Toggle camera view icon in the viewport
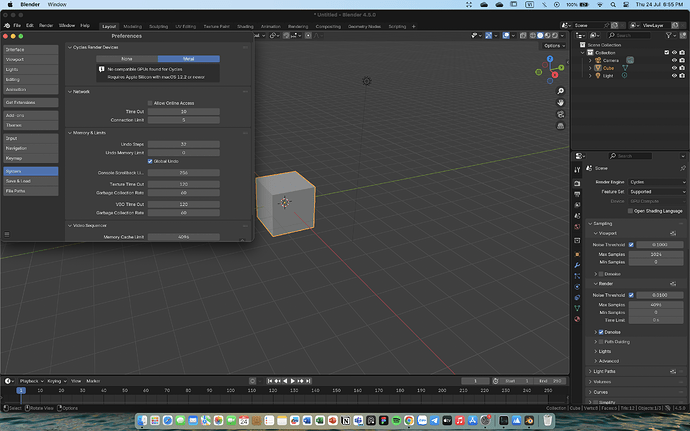690x431 pixels. pos(560,114)
